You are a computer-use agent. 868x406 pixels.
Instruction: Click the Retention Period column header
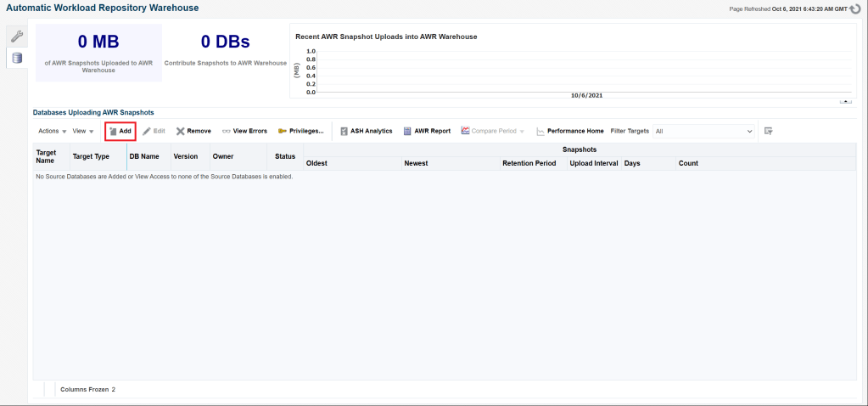[529, 163]
